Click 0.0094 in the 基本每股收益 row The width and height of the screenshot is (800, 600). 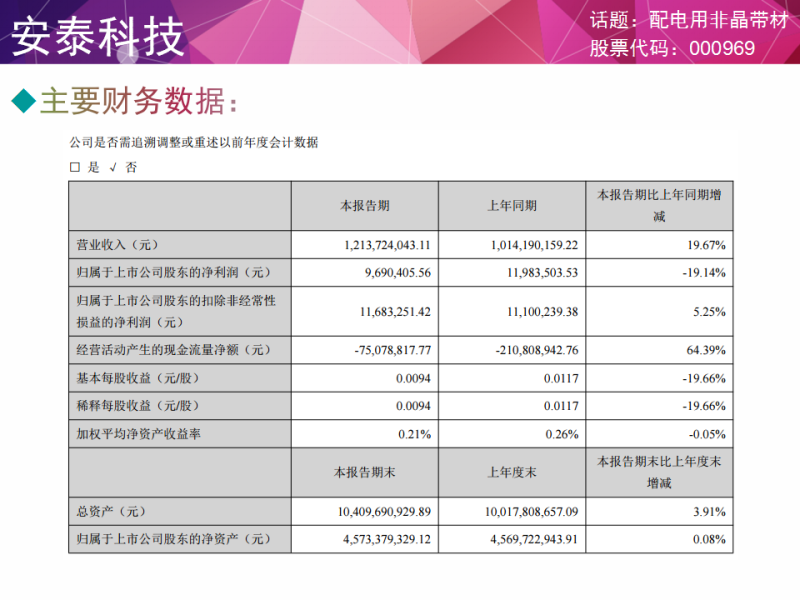[x=413, y=378]
